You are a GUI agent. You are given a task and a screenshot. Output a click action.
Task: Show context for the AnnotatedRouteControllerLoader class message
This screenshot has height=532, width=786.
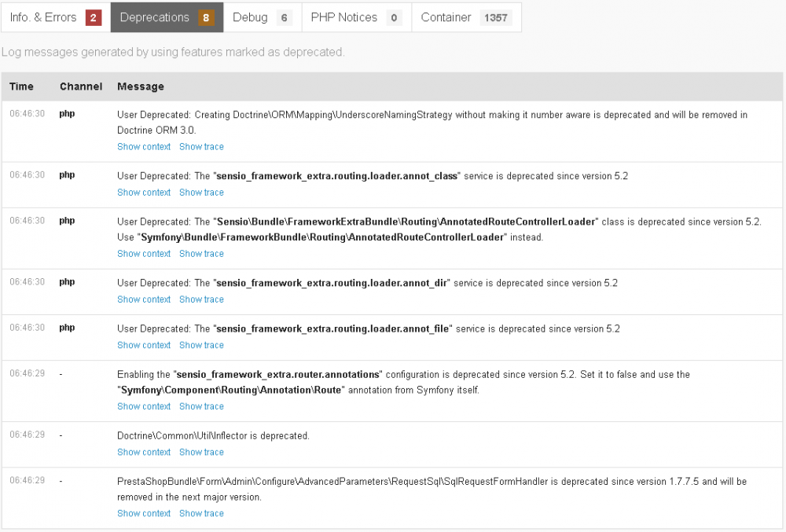tap(144, 254)
